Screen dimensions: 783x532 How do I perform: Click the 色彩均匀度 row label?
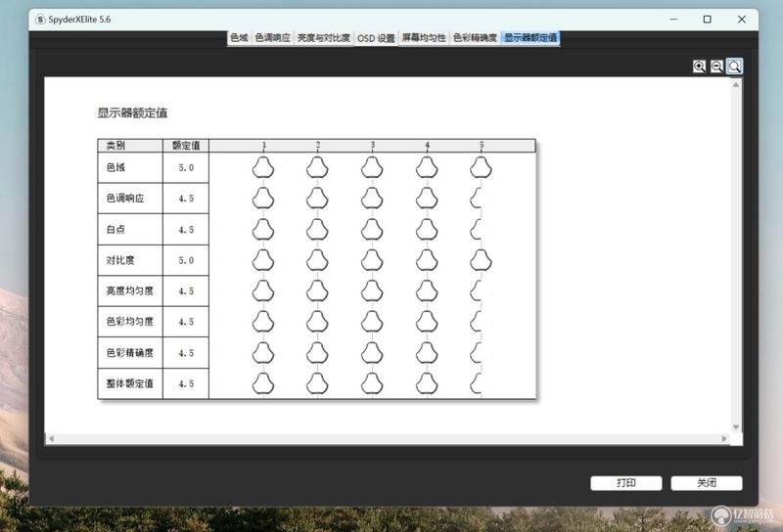click(129, 322)
